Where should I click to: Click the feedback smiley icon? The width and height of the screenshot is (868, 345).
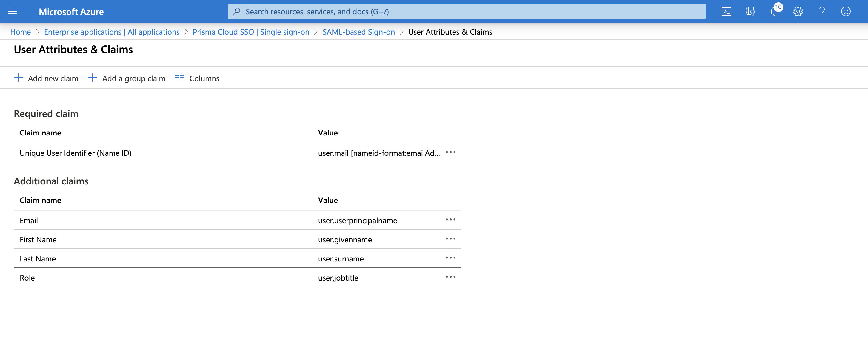845,11
